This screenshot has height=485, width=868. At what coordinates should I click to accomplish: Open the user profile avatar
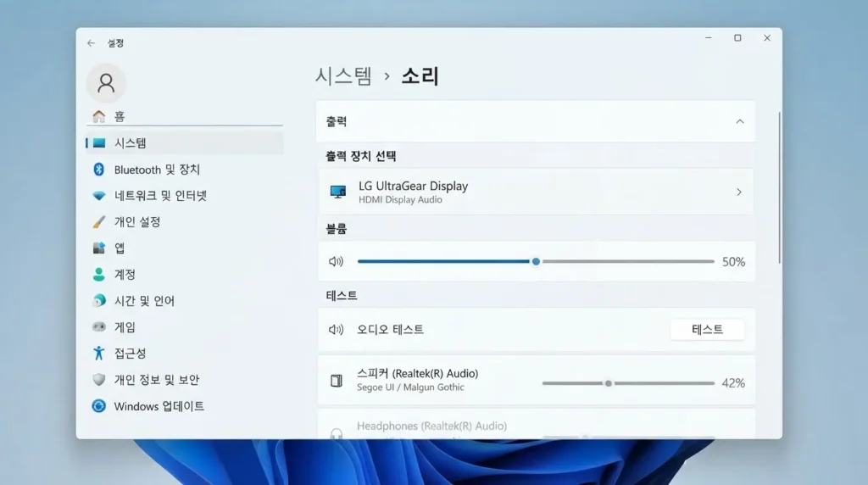106,83
